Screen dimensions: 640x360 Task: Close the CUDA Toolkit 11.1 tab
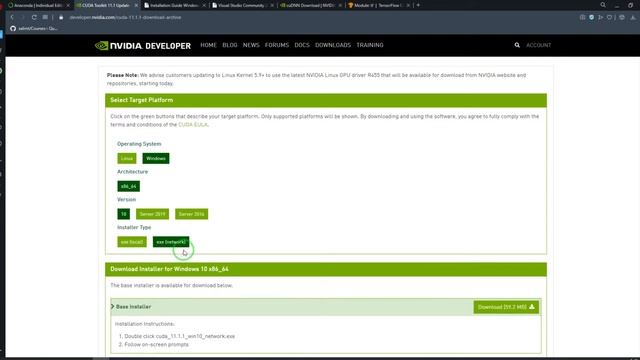click(136, 5)
